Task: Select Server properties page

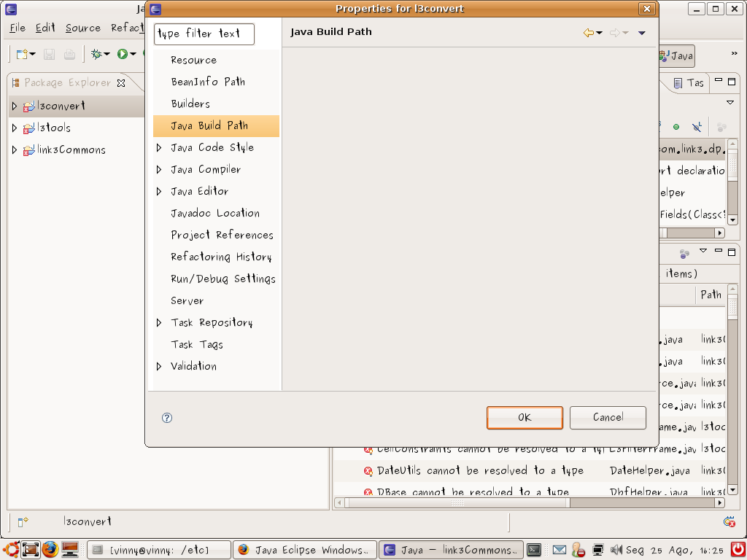Action: (187, 301)
